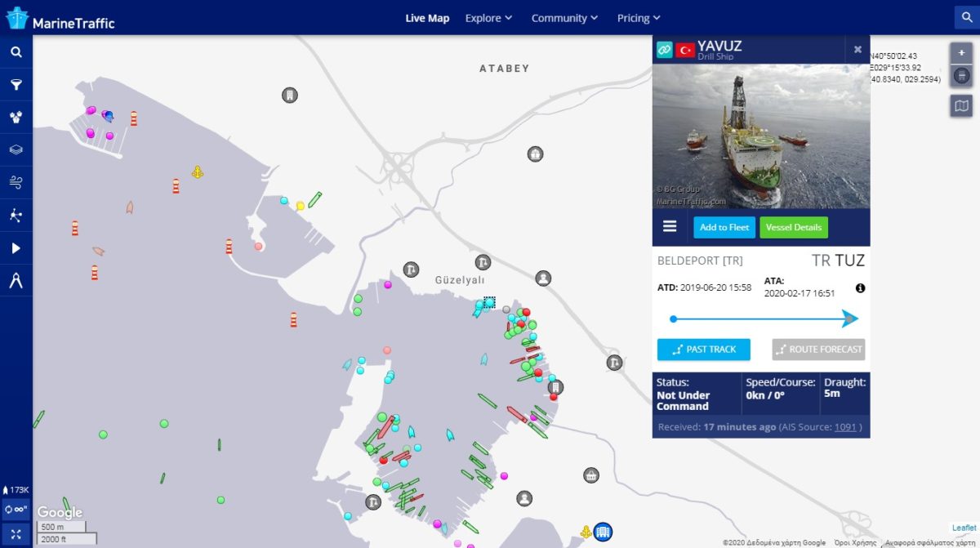Viewport: 980px width, 548px height.
Task: Open the vessel filter funnel tool
Action: (16, 85)
